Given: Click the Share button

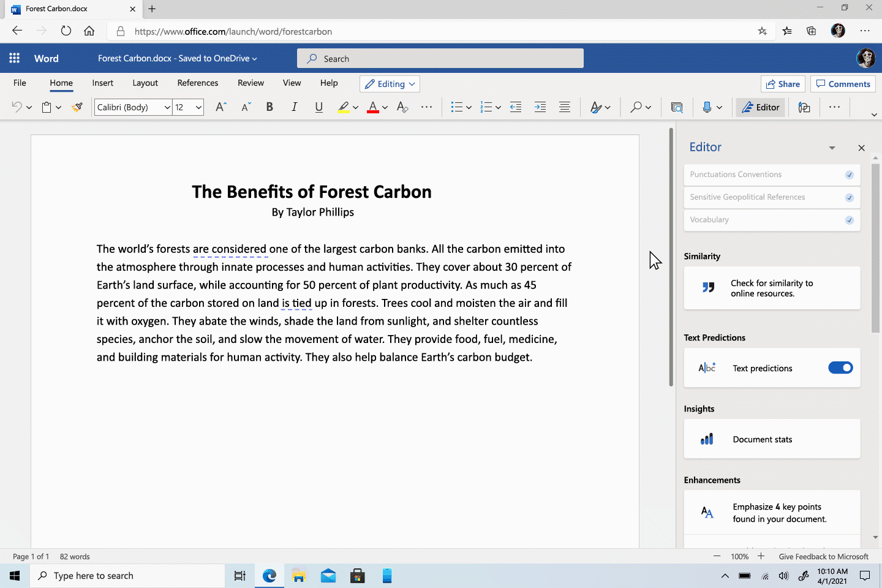Looking at the screenshot, I should pyautogui.click(x=782, y=84).
